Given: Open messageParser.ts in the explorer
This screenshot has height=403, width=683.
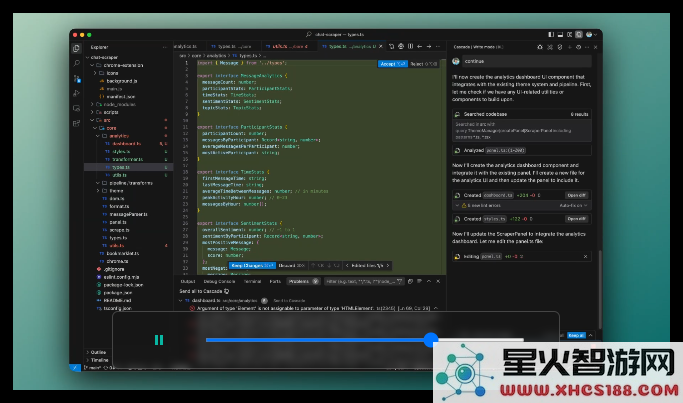Looking at the screenshot, I should 128,214.
